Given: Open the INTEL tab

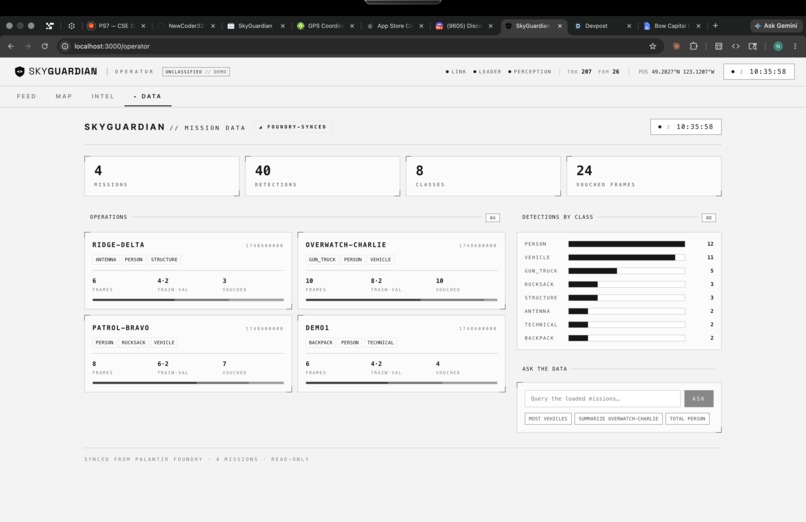Looking at the screenshot, I should tap(103, 96).
